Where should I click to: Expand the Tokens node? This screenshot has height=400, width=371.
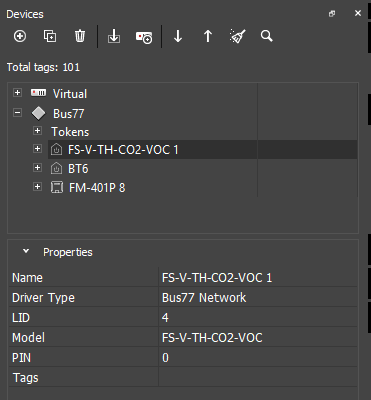[37, 131]
